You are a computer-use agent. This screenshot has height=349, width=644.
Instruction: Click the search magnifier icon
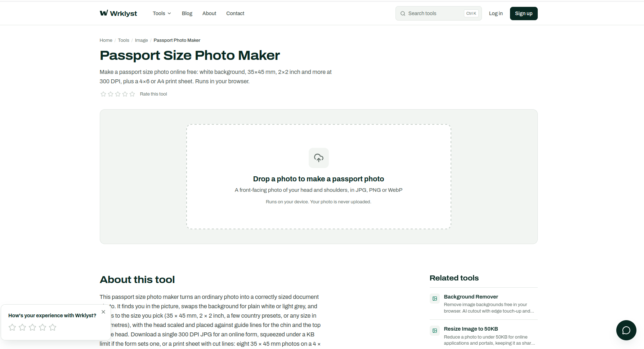click(403, 14)
